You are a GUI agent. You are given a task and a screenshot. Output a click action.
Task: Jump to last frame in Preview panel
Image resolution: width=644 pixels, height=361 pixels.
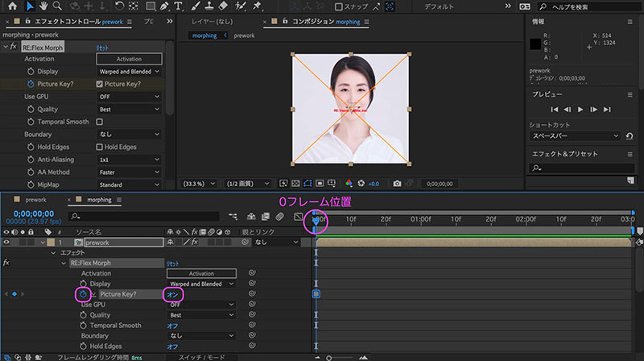pyautogui.click(x=607, y=110)
